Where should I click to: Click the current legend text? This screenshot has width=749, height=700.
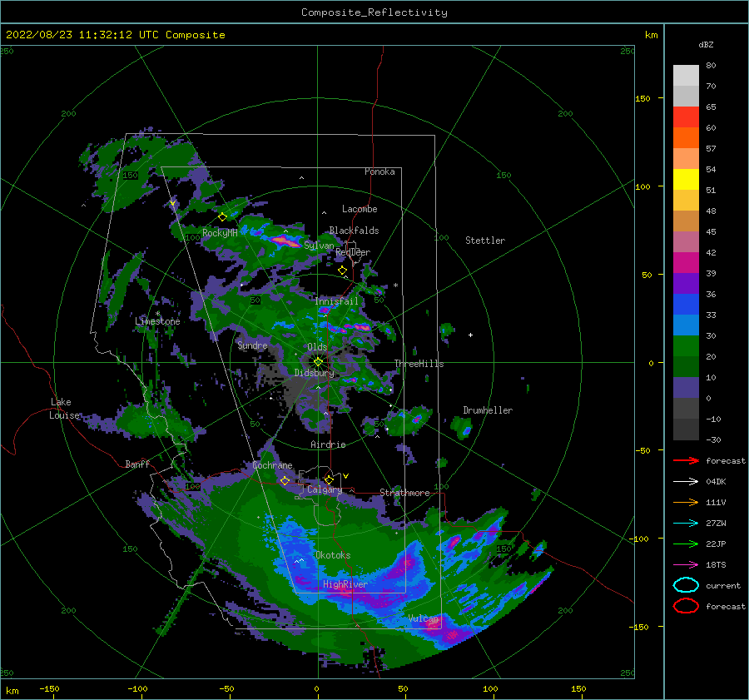(x=723, y=585)
